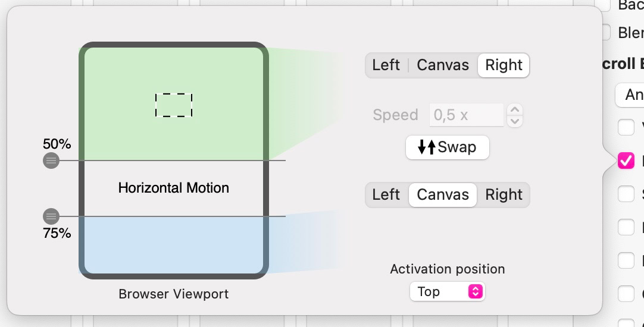Select Canvas in the lower segmented control
644x327 pixels.
pos(443,194)
